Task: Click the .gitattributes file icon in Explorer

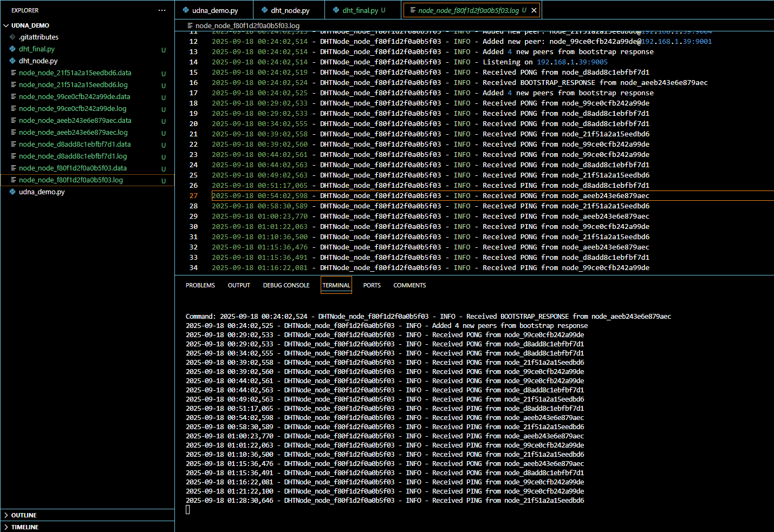Action: [x=12, y=37]
